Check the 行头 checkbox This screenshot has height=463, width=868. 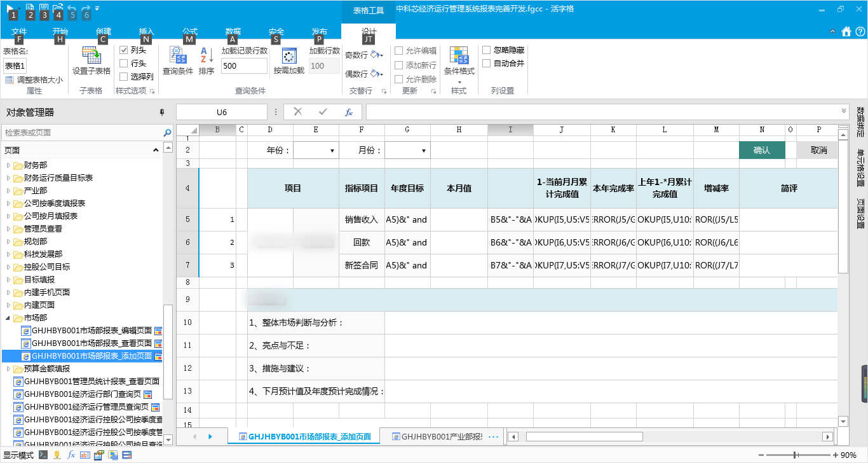[124, 64]
